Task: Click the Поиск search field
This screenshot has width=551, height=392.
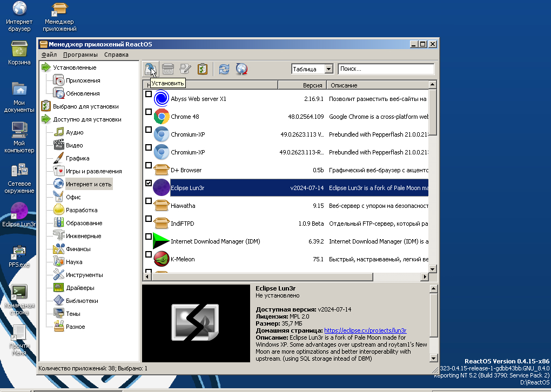Action: click(x=386, y=69)
